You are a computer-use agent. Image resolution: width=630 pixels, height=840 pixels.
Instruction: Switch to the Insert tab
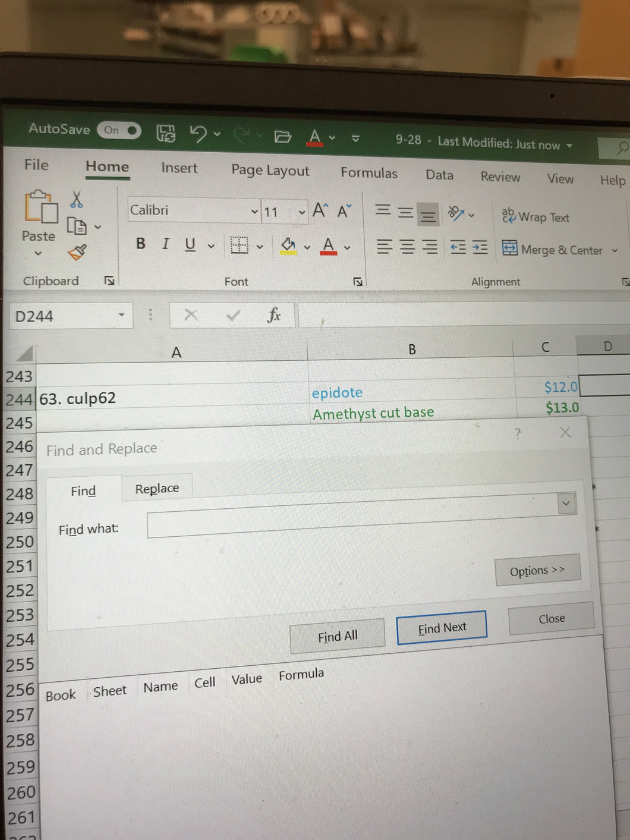coord(179,168)
